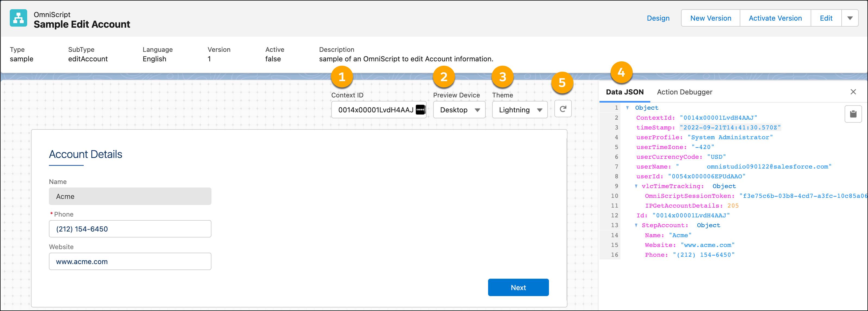Click Activate Version

tap(775, 18)
